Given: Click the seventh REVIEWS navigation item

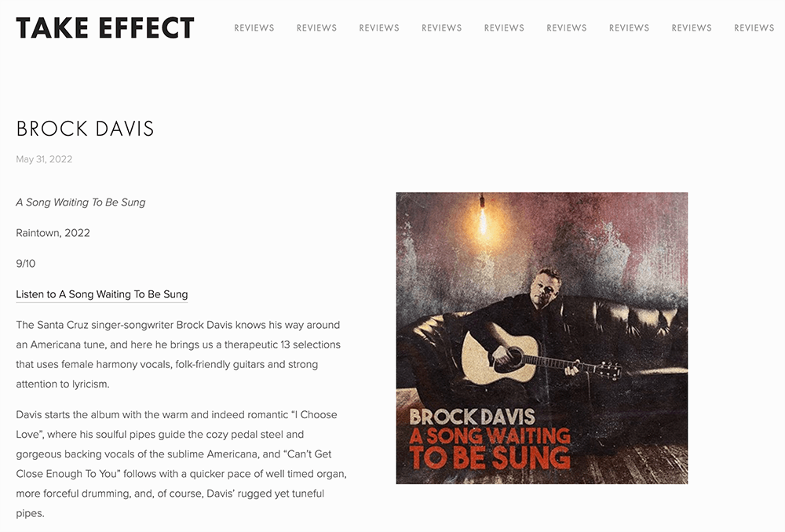Looking at the screenshot, I should [630, 28].
